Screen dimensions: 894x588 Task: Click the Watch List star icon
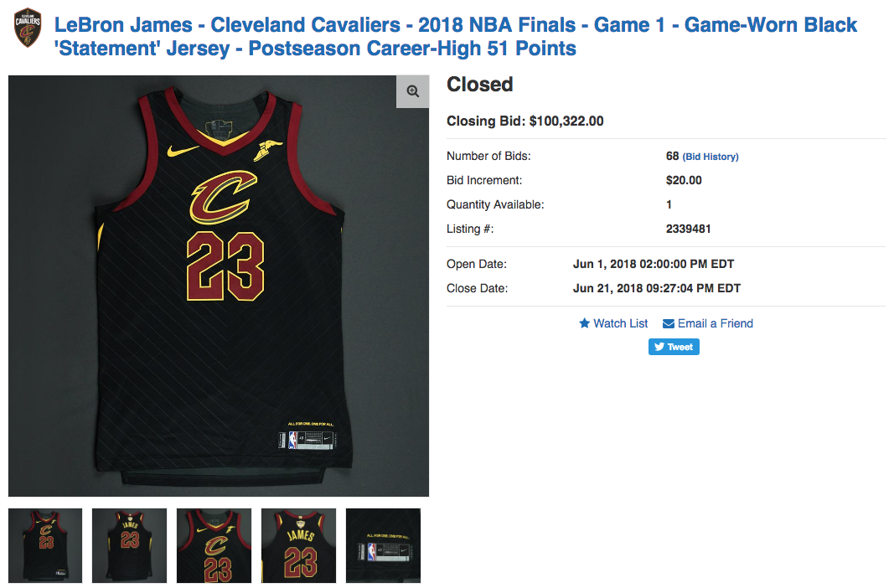pyautogui.click(x=584, y=323)
